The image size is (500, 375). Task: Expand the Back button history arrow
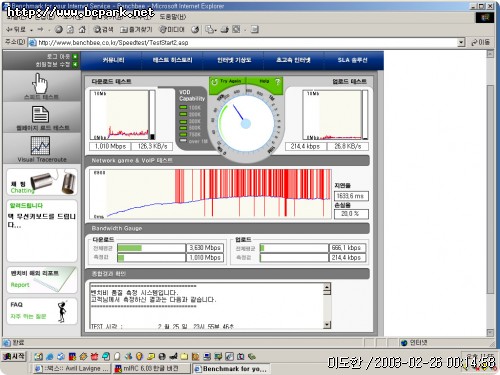coord(31,30)
